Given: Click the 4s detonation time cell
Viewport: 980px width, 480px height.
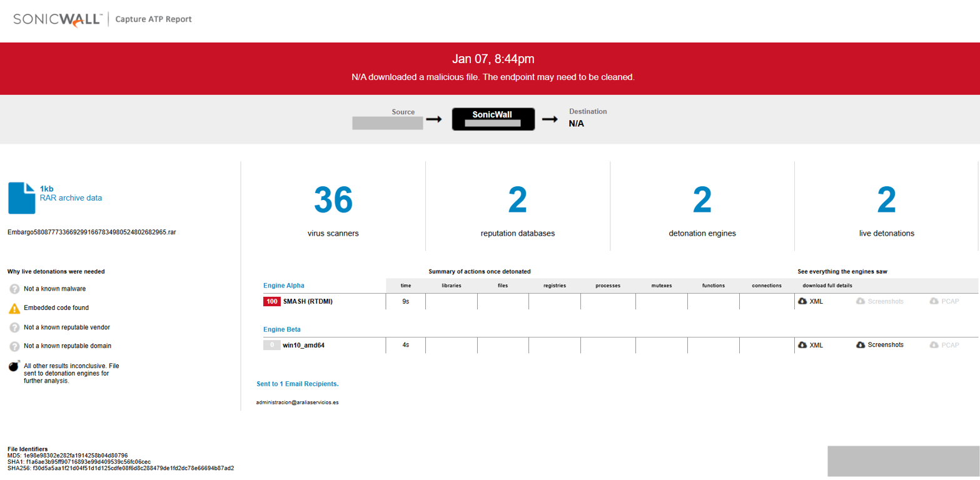Looking at the screenshot, I should click(406, 345).
